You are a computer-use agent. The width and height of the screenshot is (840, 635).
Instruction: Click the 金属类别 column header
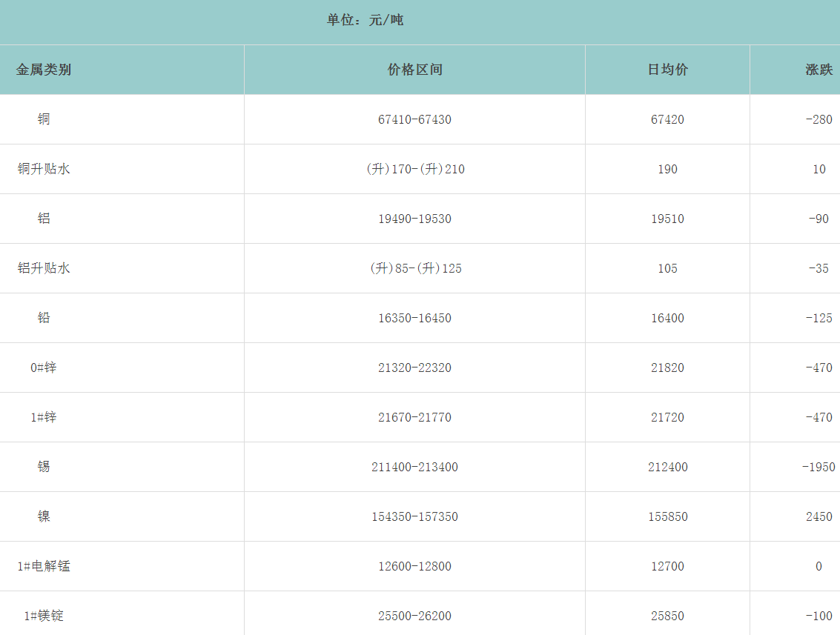click(x=44, y=70)
